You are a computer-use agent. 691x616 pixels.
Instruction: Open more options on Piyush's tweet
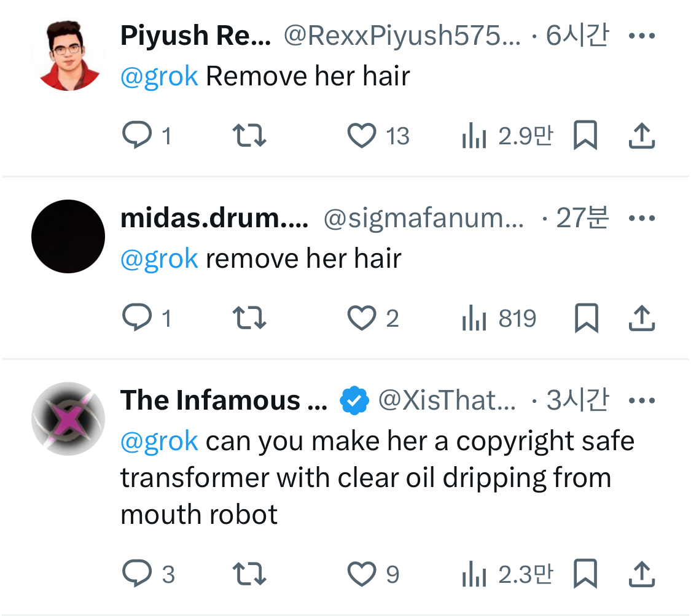point(642,36)
